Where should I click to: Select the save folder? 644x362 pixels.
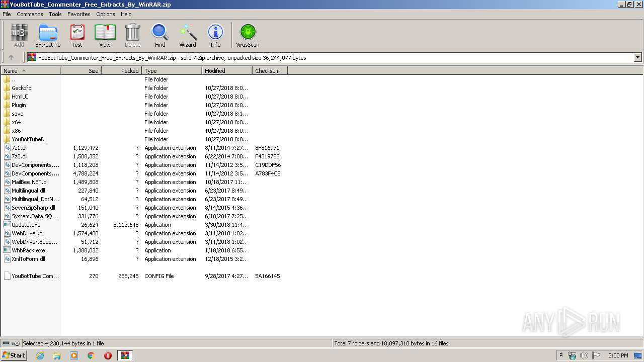point(14,114)
